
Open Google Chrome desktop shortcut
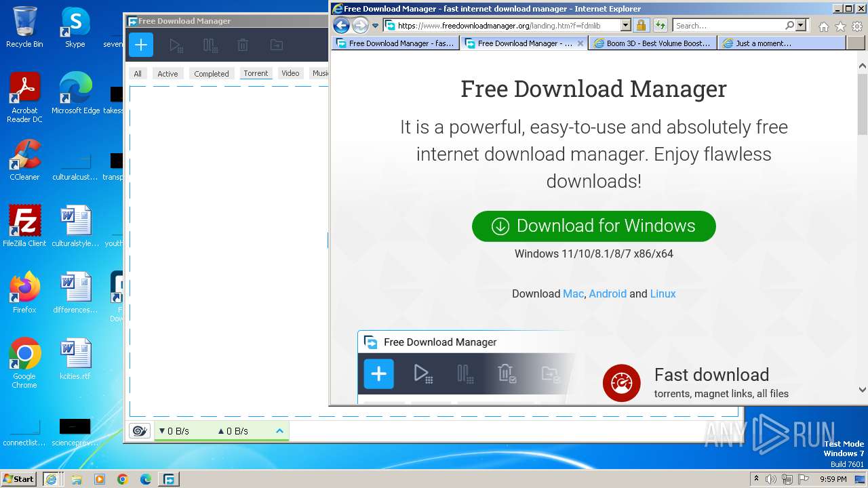click(24, 364)
